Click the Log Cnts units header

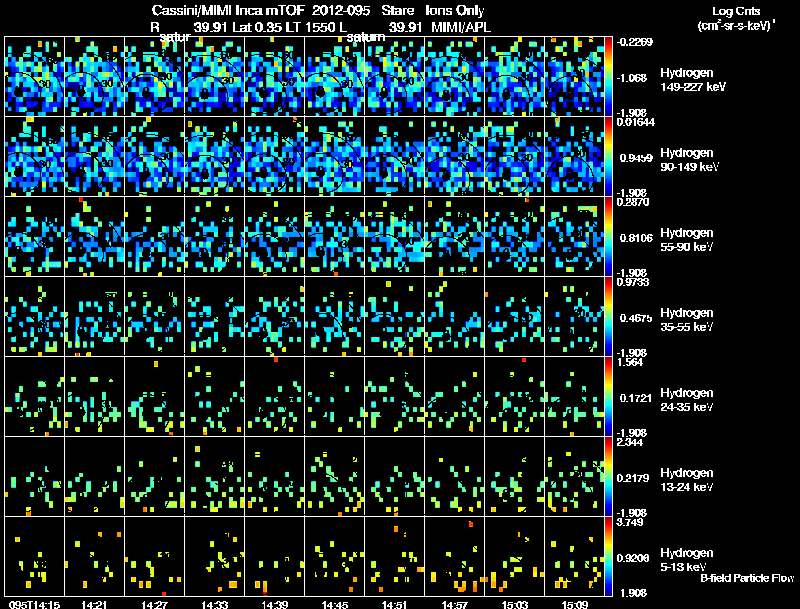[x=736, y=18]
